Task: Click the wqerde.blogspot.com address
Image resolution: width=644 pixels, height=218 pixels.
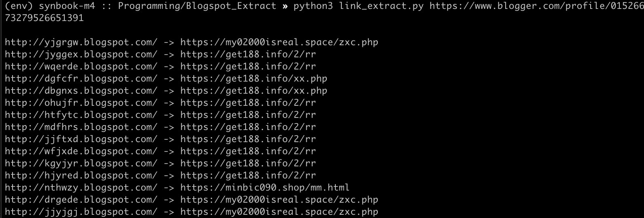Action: click(x=81, y=67)
